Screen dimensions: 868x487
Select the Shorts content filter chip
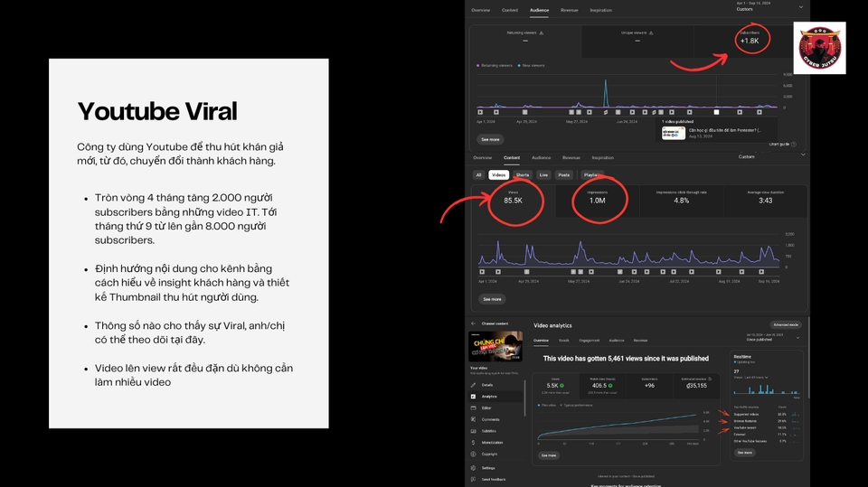523,175
